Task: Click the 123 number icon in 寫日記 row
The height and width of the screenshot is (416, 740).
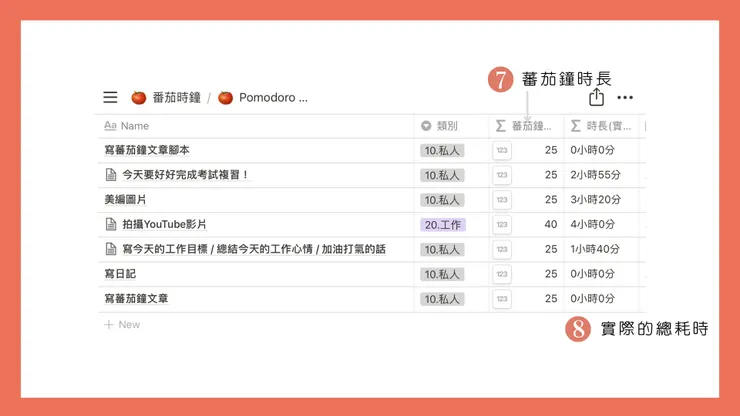Action: (x=502, y=274)
